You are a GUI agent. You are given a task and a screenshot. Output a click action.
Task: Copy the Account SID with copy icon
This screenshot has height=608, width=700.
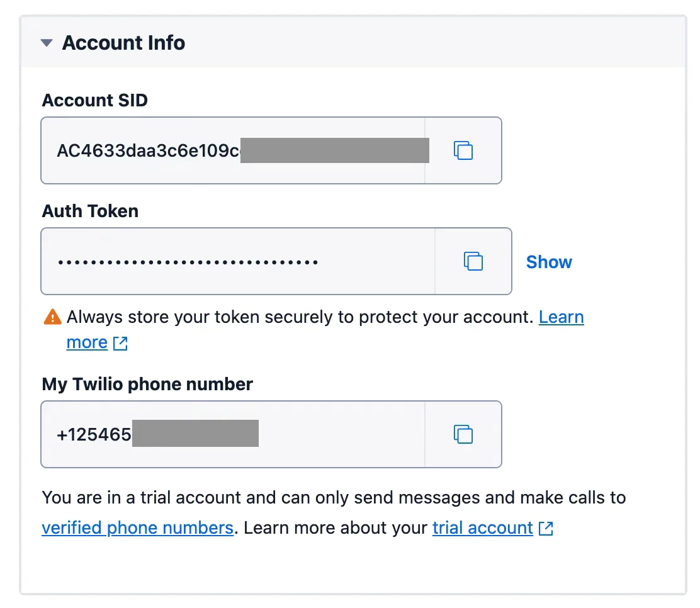pyautogui.click(x=463, y=150)
